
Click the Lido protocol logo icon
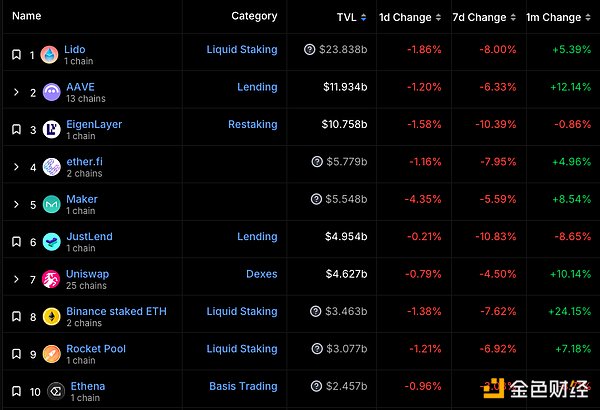[51, 55]
